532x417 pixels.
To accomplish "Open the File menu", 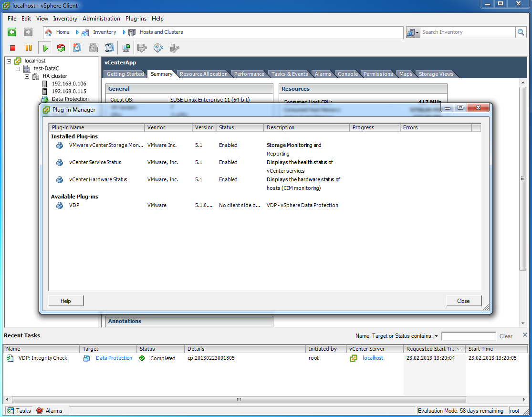I will tap(12, 19).
